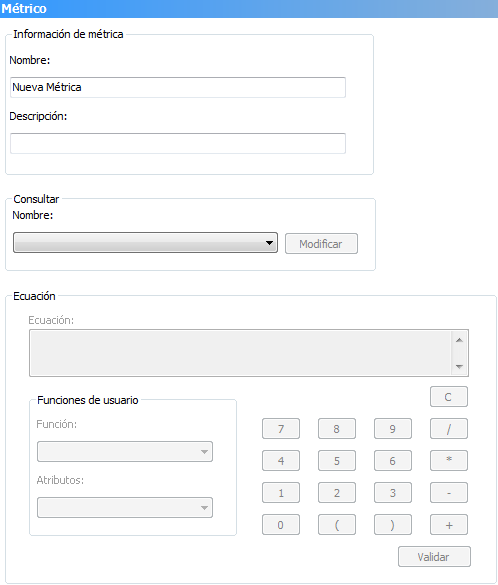Click the 5 keypad button
This screenshot has width=498, height=585.
[337, 461]
